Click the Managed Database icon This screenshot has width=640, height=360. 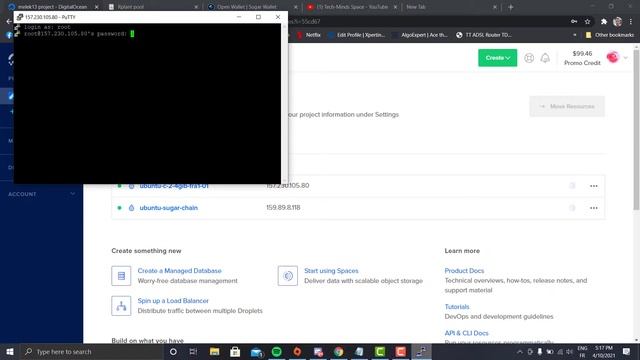pos(121,276)
